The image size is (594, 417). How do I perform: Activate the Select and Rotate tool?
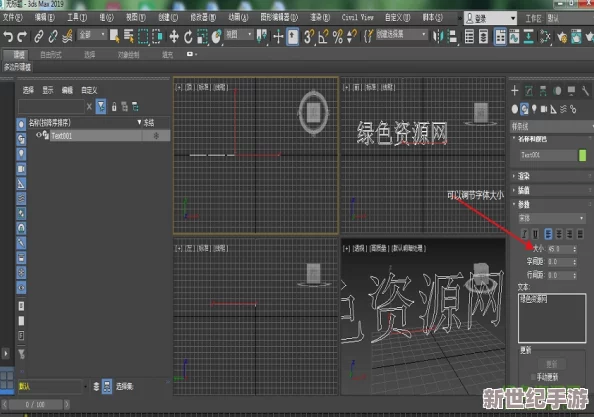coord(188,37)
